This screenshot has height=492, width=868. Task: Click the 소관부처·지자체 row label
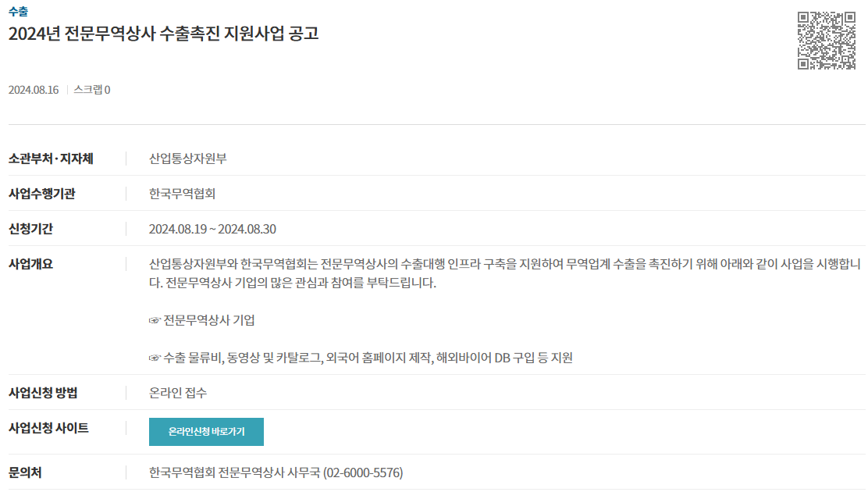[x=51, y=159]
